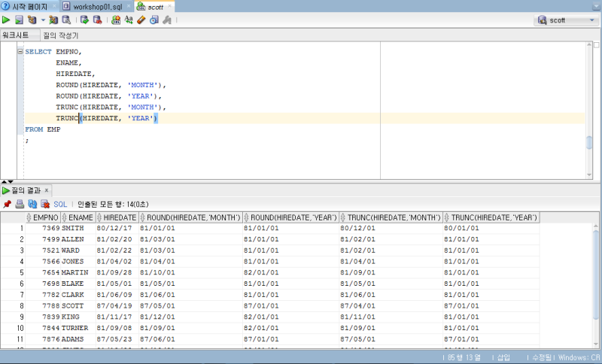Click the blue SQL link in results toolbar

click(x=60, y=205)
